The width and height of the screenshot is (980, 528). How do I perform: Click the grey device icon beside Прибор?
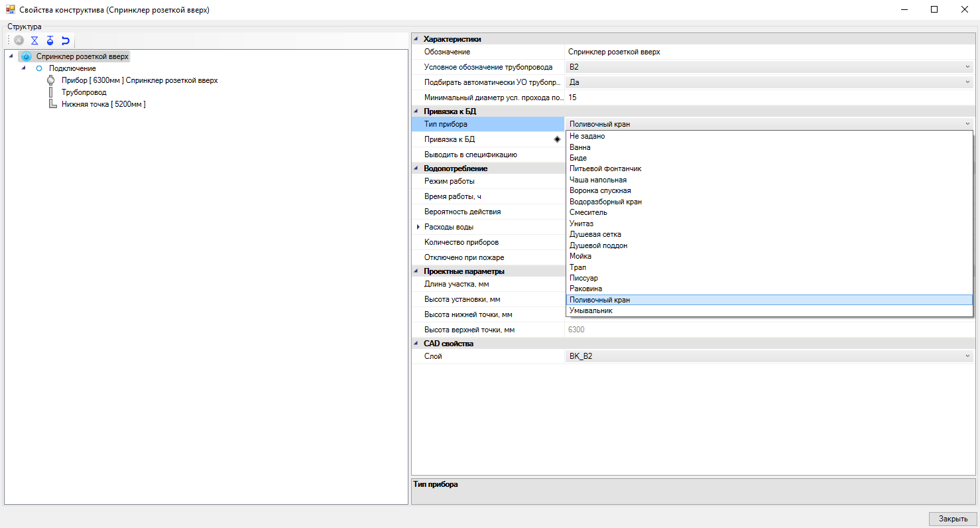(x=51, y=80)
